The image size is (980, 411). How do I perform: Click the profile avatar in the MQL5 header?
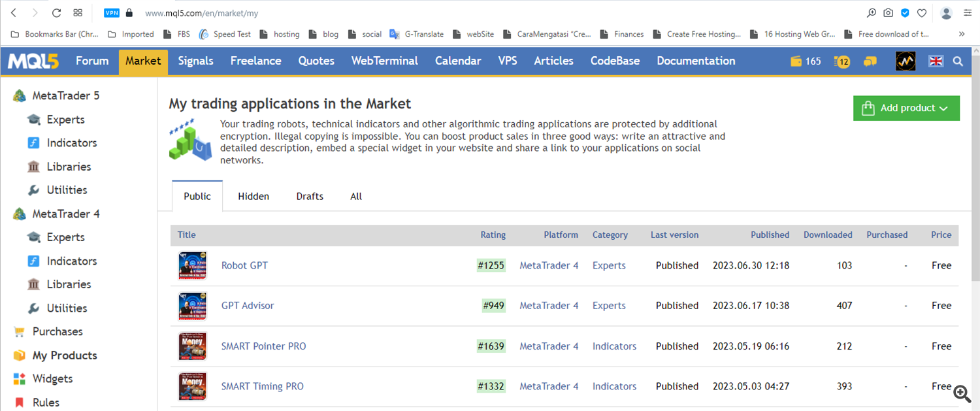click(x=905, y=61)
